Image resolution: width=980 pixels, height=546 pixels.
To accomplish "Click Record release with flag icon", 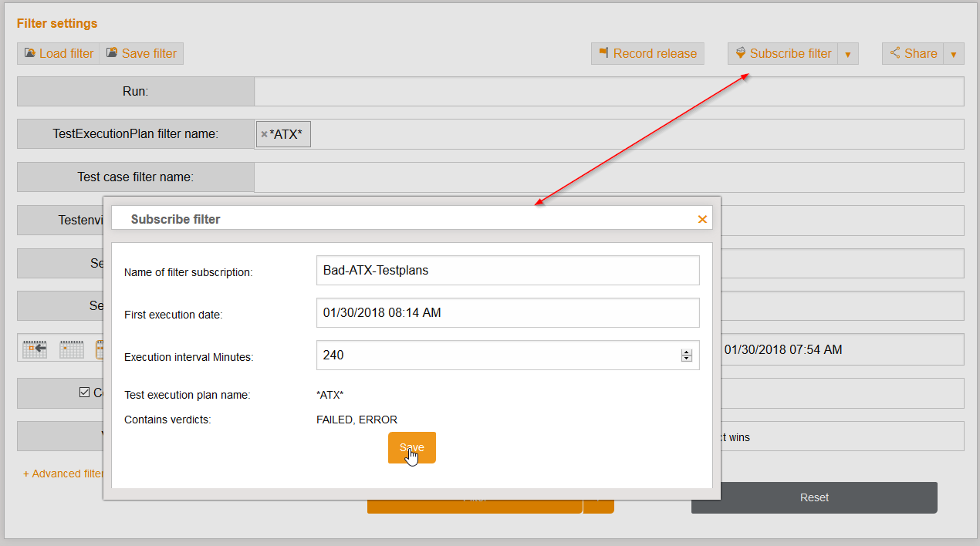I will (647, 53).
